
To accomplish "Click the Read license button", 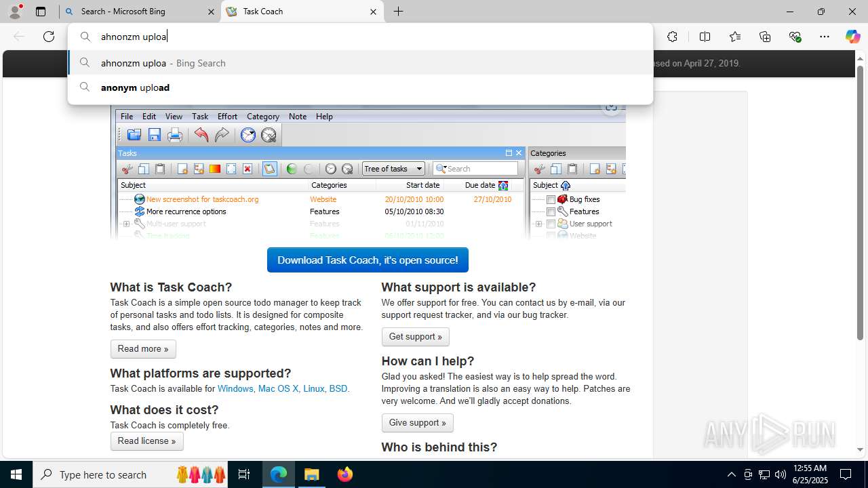I will tap(146, 441).
